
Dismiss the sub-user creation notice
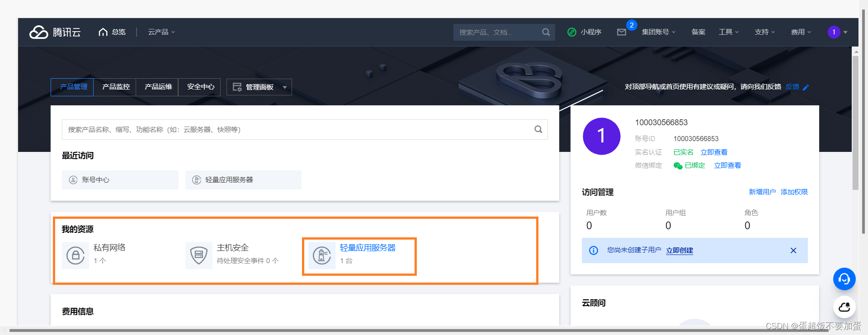[793, 250]
